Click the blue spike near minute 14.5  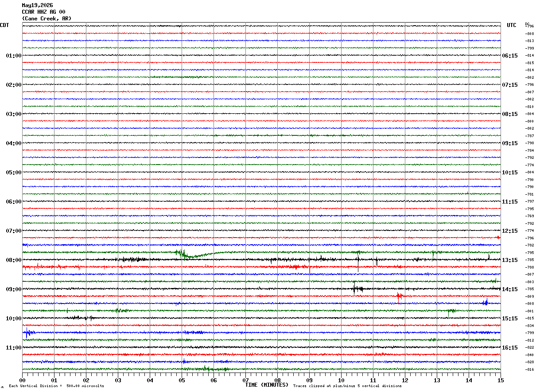(486, 303)
